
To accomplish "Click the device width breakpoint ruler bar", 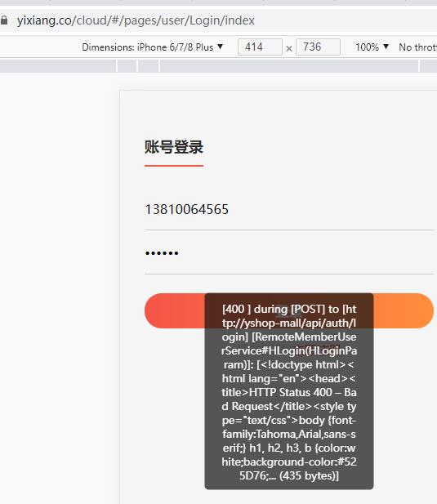I will point(219,66).
